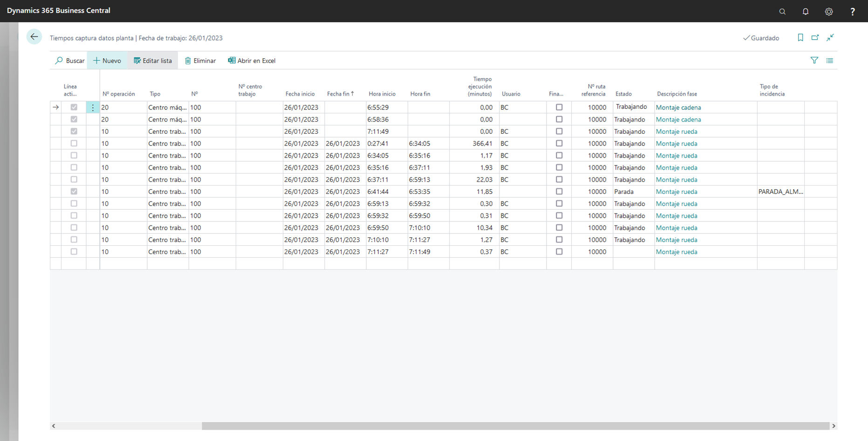Bookmark this page with bookmark icon

point(800,38)
